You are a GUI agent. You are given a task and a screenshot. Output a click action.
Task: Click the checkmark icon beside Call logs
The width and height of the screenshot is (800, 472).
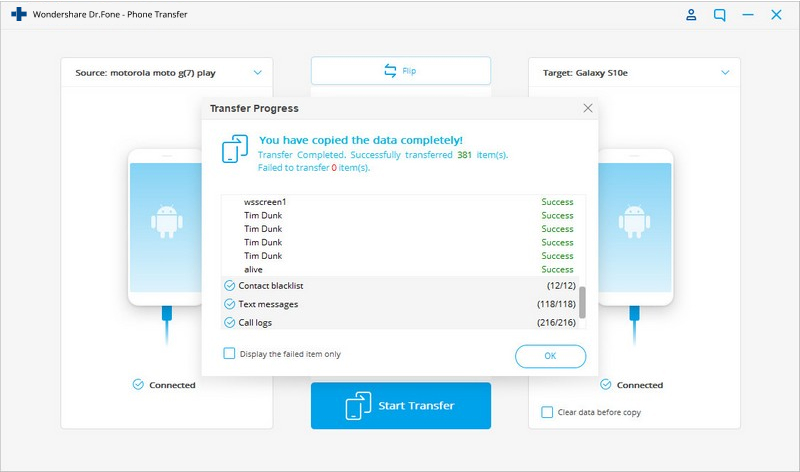[230, 322]
